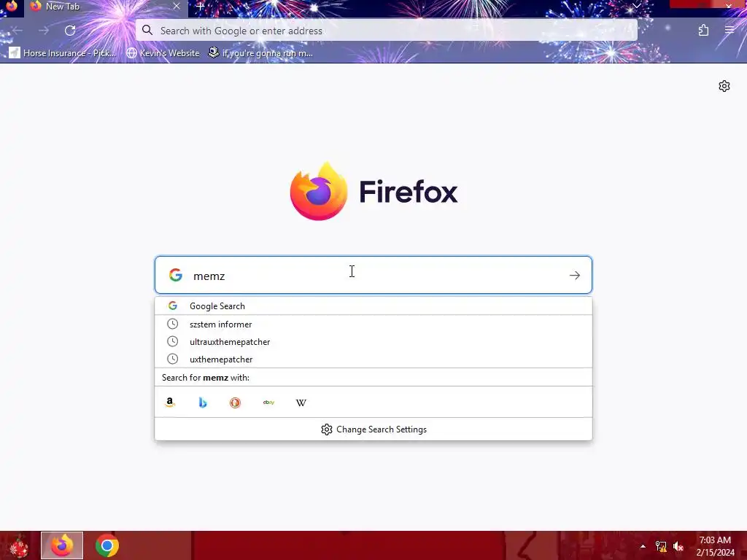Submit search with the arrow button
The width and height of the screenshot is (747, 560).
click(575, 275)
